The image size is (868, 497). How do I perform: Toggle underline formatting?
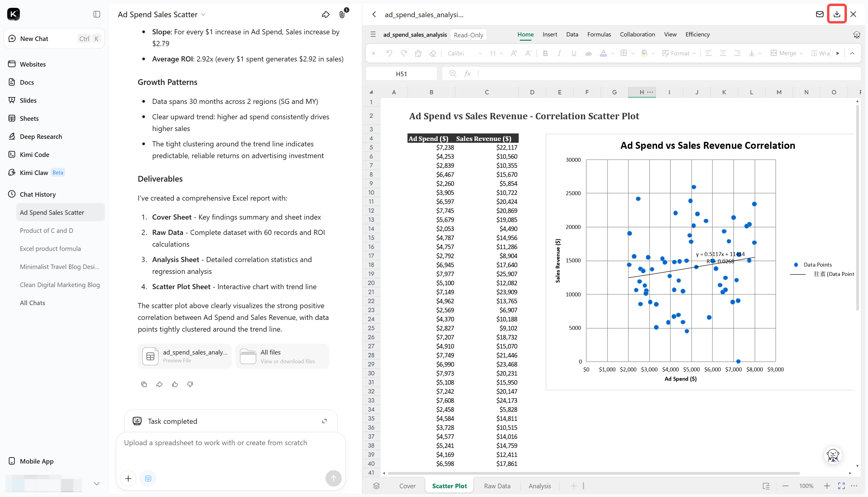pyautogui.click(x=574, y=53)
